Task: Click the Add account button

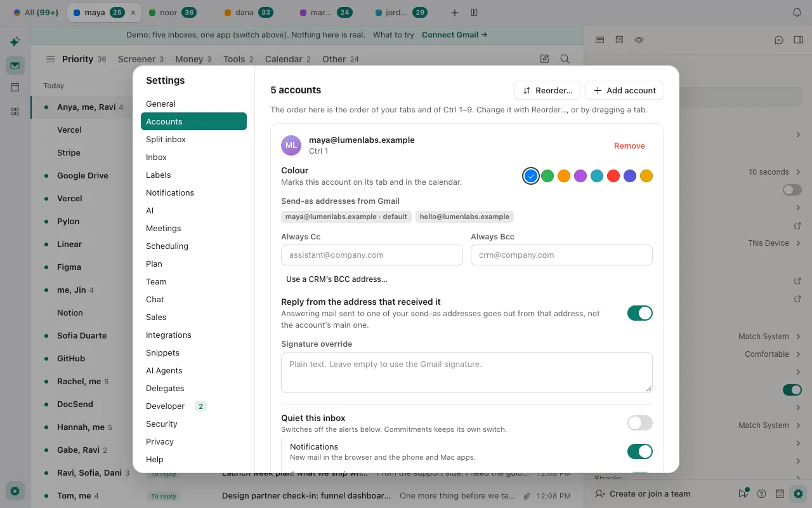Action: [624, 90]
